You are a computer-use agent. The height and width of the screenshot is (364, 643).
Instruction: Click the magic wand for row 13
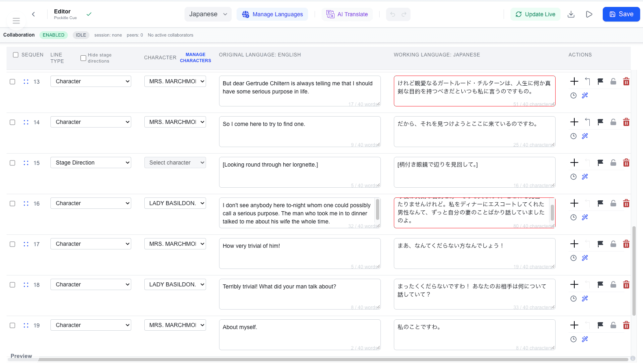pyautogui.click(x=585, y=95)
